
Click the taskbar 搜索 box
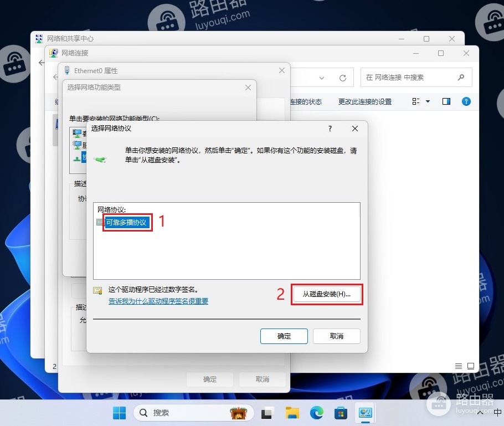(x=193, y=413)
